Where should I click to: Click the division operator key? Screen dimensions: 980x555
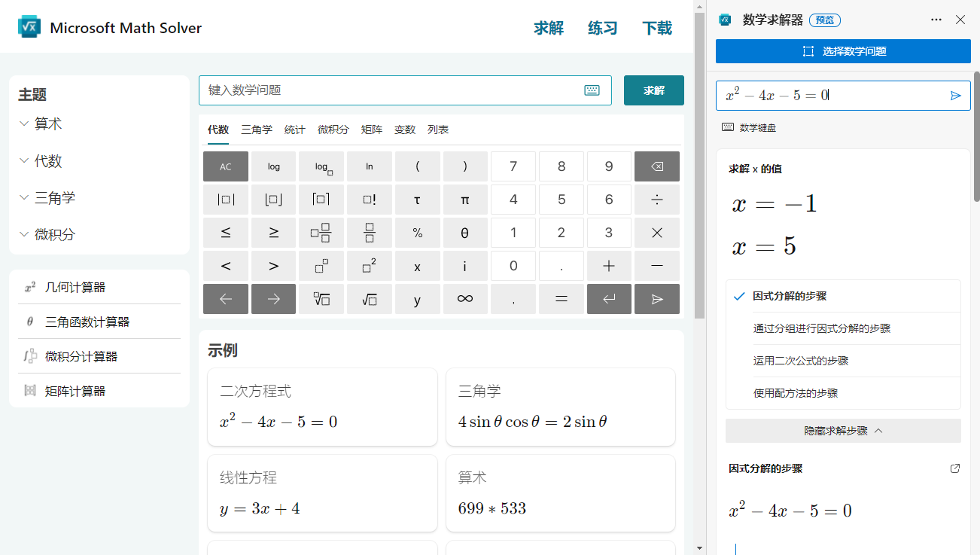(657, 200)
